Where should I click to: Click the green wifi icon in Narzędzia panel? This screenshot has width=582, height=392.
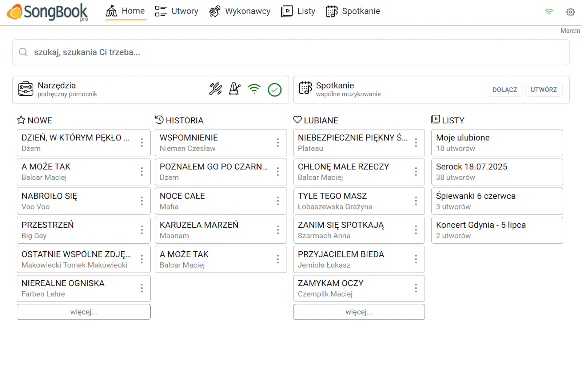pos(254,89)
